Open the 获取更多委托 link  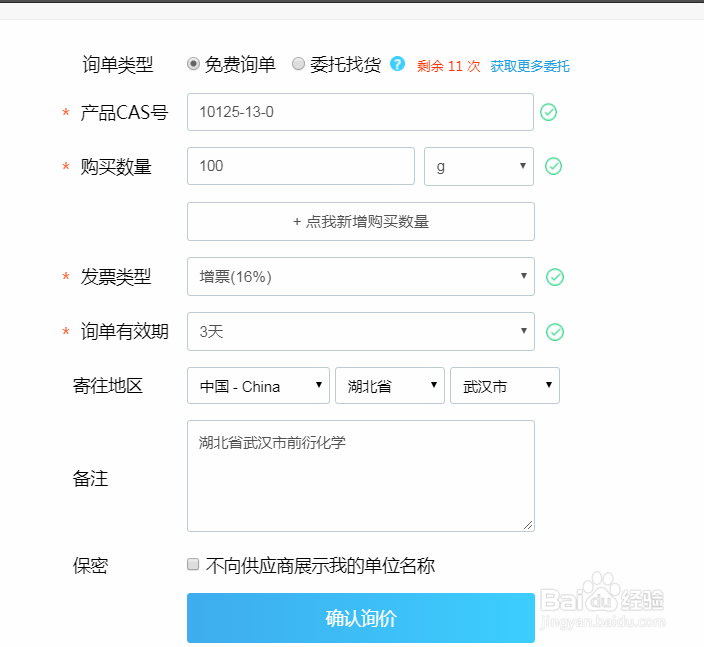coord(530,66)
